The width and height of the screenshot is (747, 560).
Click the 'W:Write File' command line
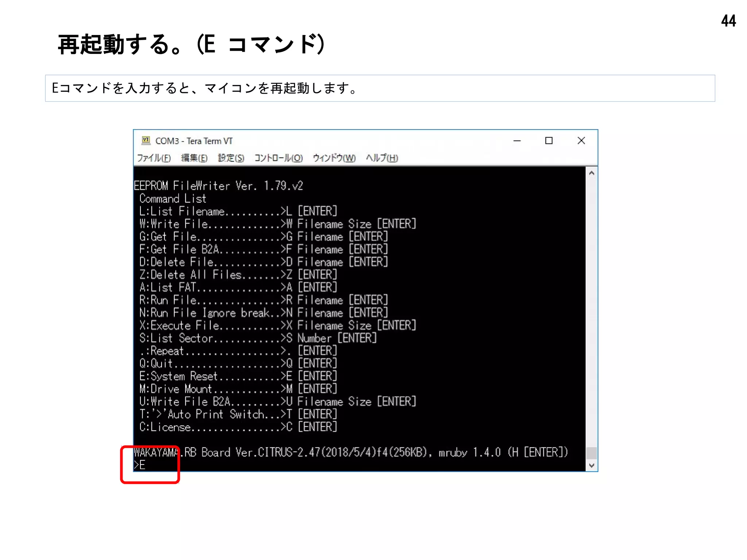pos(278,224)
